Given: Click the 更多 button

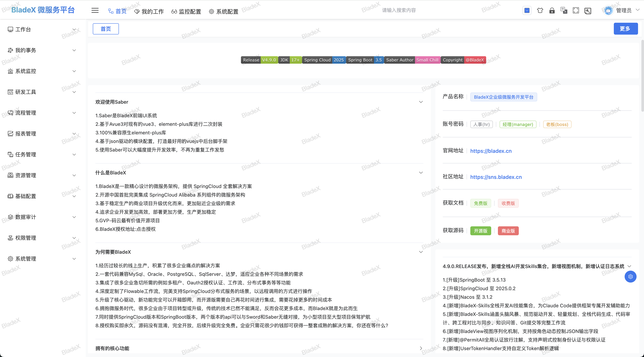Looking at the screenshot, I should 626,29.
